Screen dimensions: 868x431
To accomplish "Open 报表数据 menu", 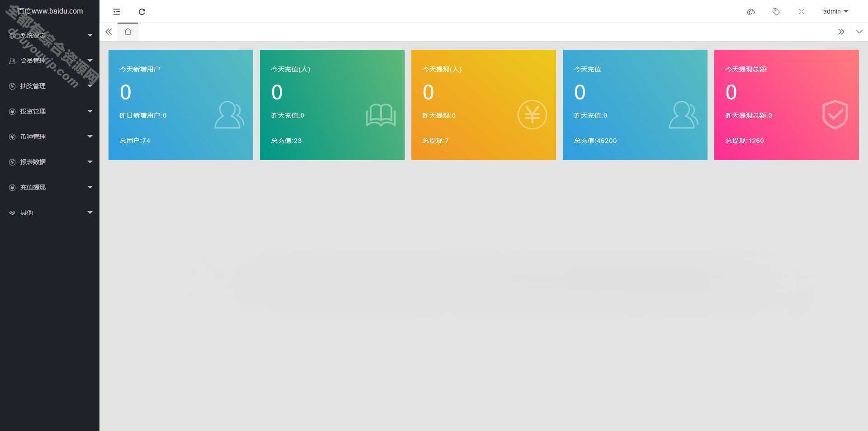I will click(50, 162).
